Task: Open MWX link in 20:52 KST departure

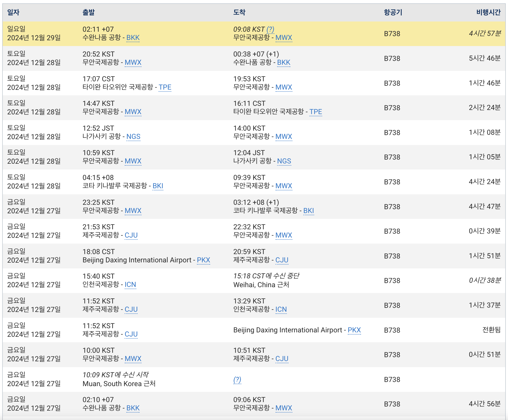Action: 133,63
